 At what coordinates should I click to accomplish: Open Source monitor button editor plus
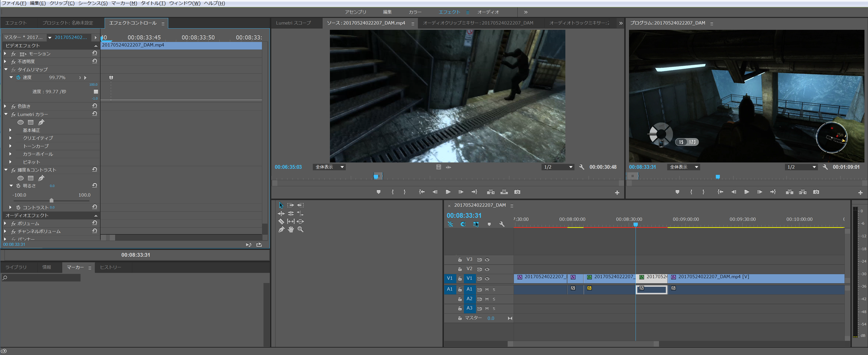coord(617,192)
